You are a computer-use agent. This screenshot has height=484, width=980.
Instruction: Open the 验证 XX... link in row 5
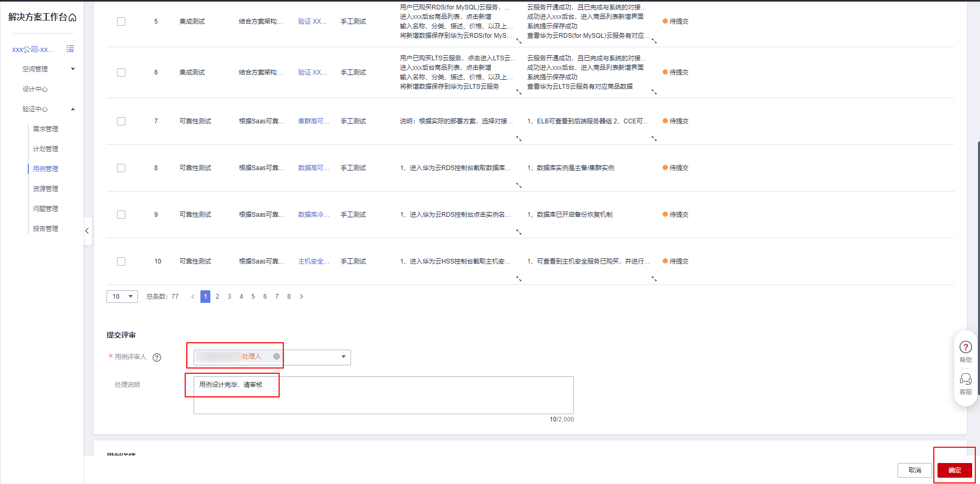tap(313, 22)
